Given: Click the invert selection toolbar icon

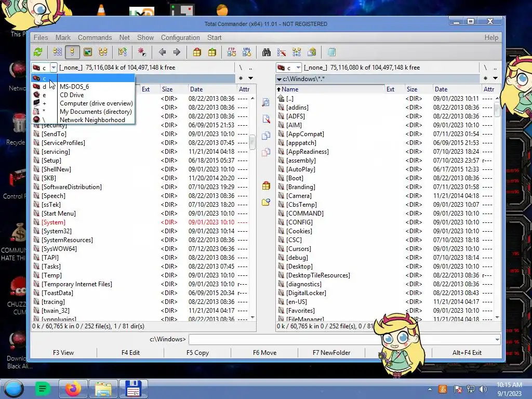Looking at the screenshot, I should (x=123, y=52).
